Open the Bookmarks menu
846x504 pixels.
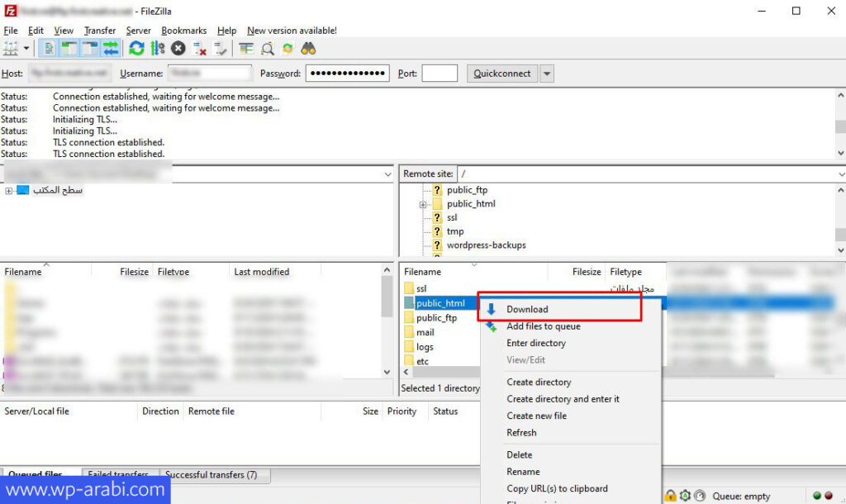click(184, 31)
